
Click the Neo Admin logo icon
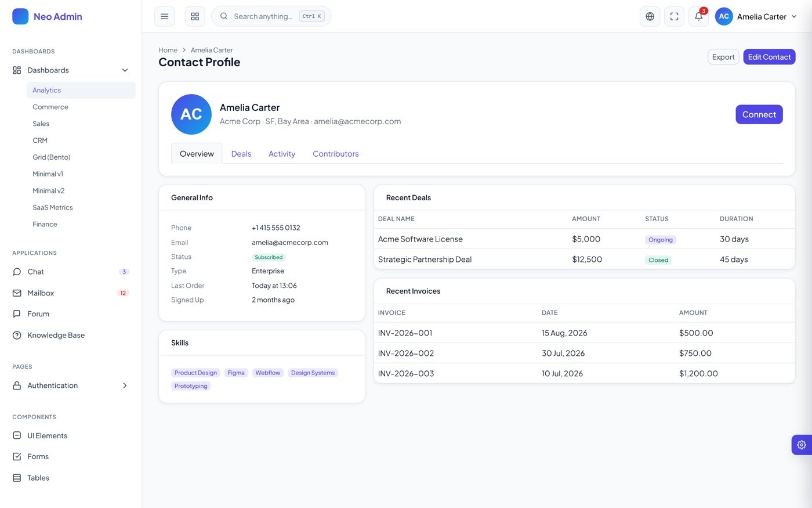[20, 16]
